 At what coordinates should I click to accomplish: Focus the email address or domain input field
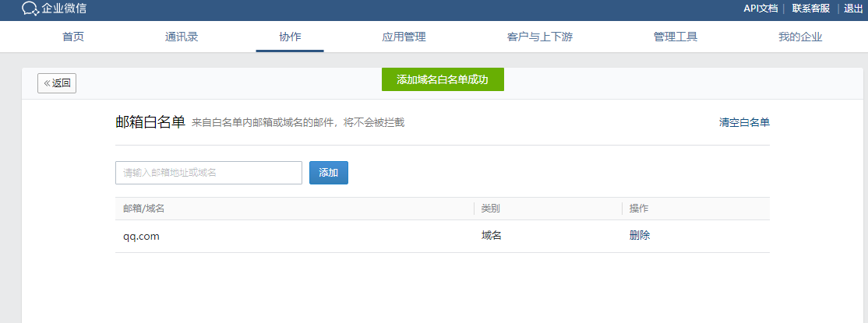click(x=209, y=173)
